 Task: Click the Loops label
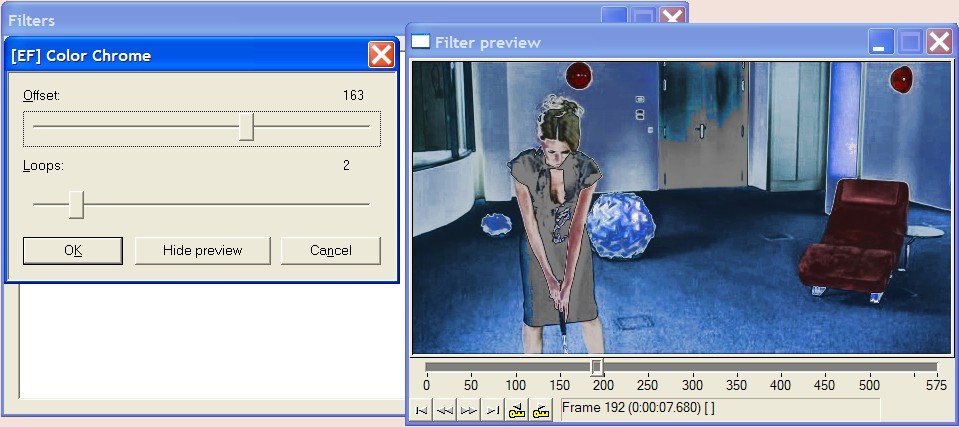pos(43,166)
